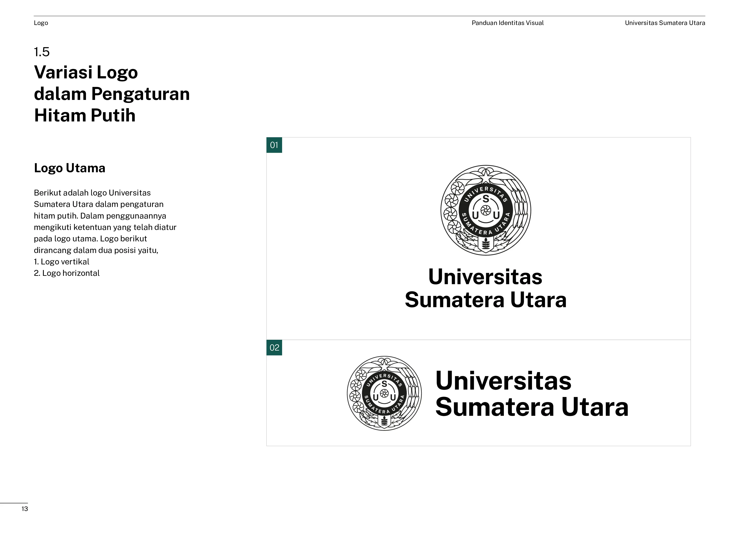The height and width of the screenshot is (534, 756).
Task: Click wordmark text under vertical emblem
Action: point(486,288)
